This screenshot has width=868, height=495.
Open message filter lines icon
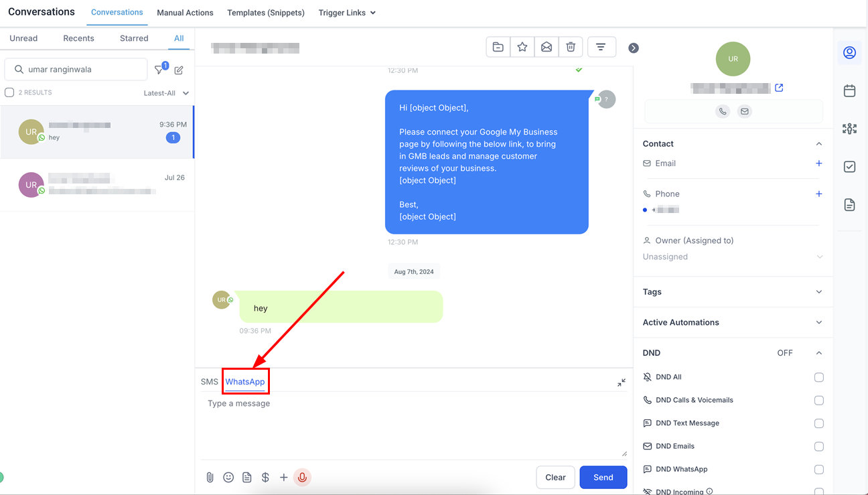(601, 47)
